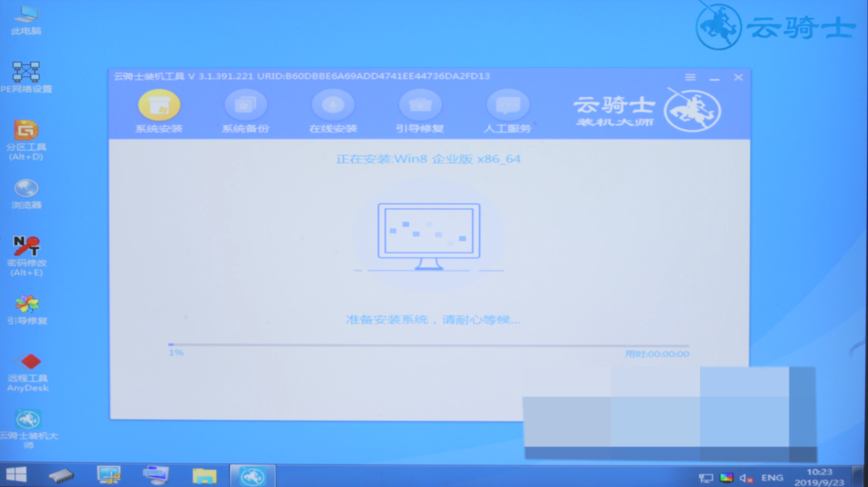Open the memory chip taskbar icon
The height and width of the screenshot is (487, 868).
(61, 475)
